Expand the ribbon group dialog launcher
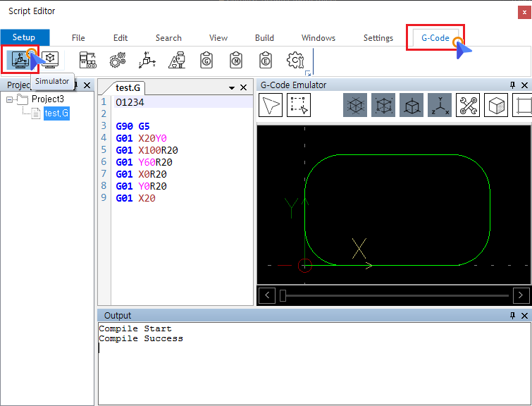The height and width of the screenshot is (406, 532). (307, 73)
